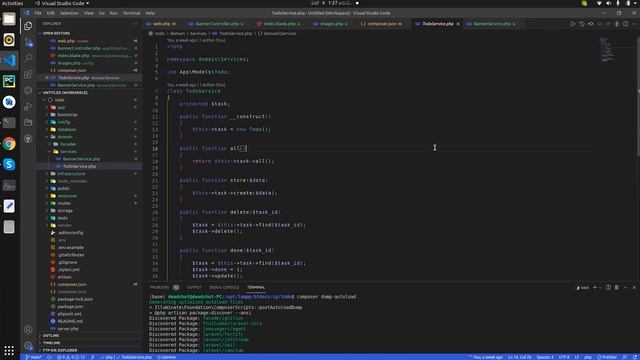The height and width of the screenshot is (360, 640).
Task: Click the Ln 16 cursor position indicator
Action: [x=519, y=357]
